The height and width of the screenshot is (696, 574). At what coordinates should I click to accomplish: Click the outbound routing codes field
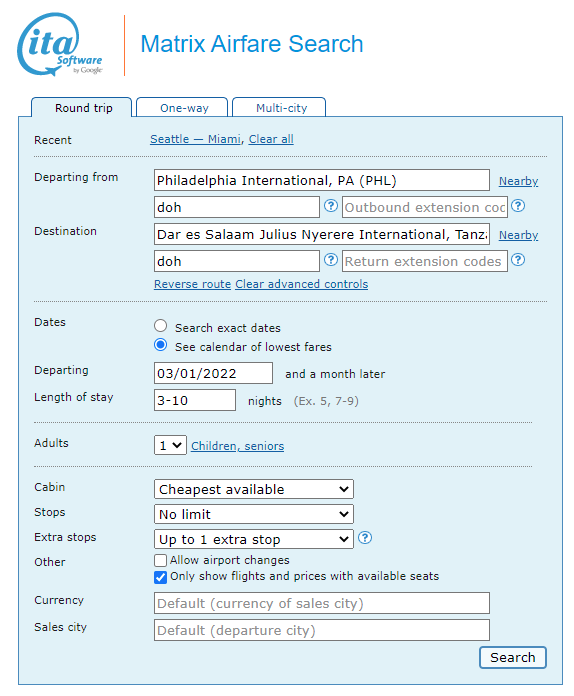tap(237, 207)
